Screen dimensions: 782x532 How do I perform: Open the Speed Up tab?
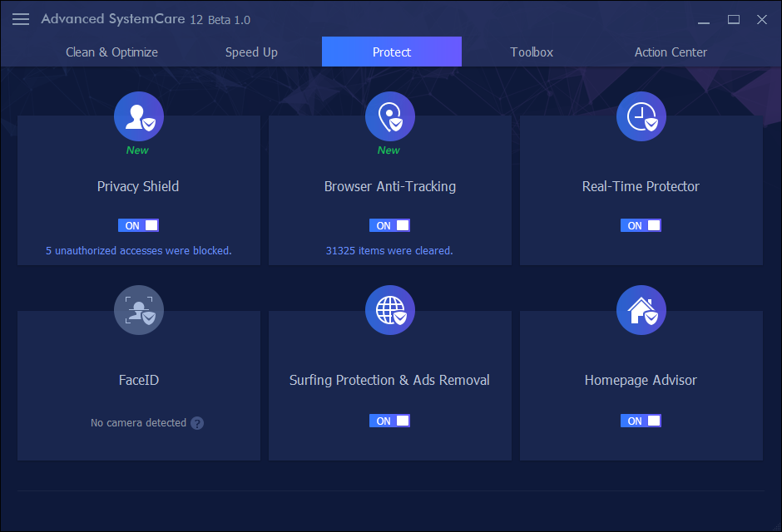click(x=251, y=52)
